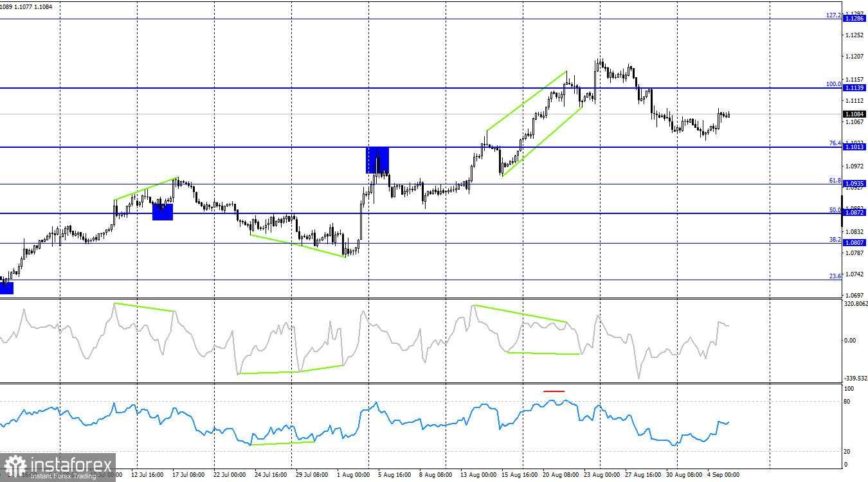This screenshot has width=868, height=482.
Task: Click the 23 Aug 00:00 date label
Action: [x=601, y=476]
